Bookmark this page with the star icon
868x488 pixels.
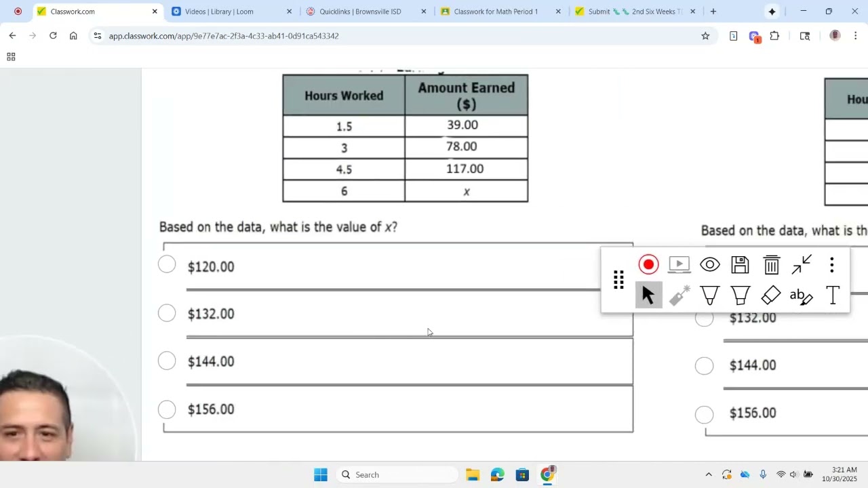[x=705, y=36]
